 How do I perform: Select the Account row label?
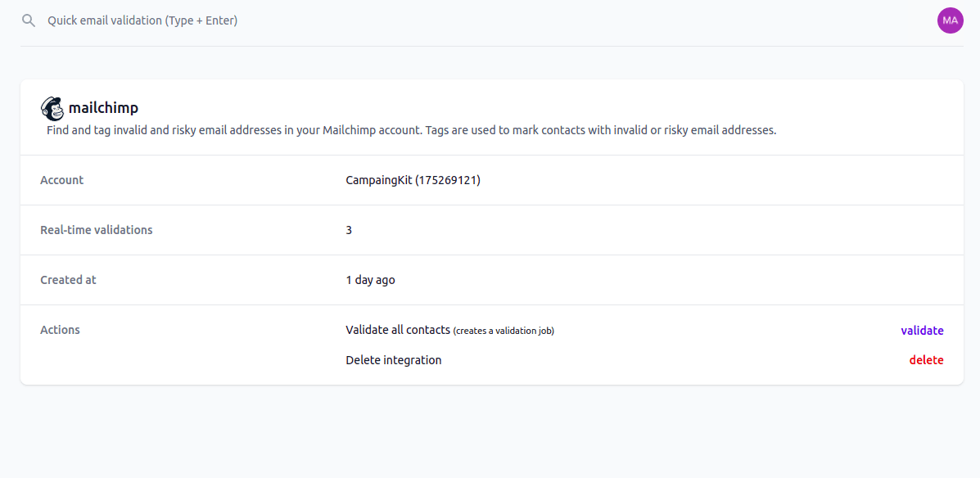tap(61, 179)
